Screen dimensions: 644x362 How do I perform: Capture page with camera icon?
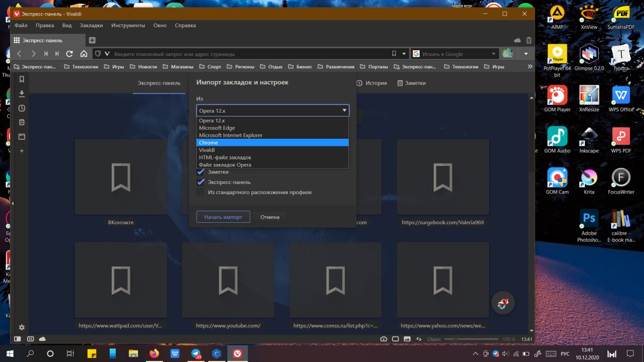pos(383,339)
